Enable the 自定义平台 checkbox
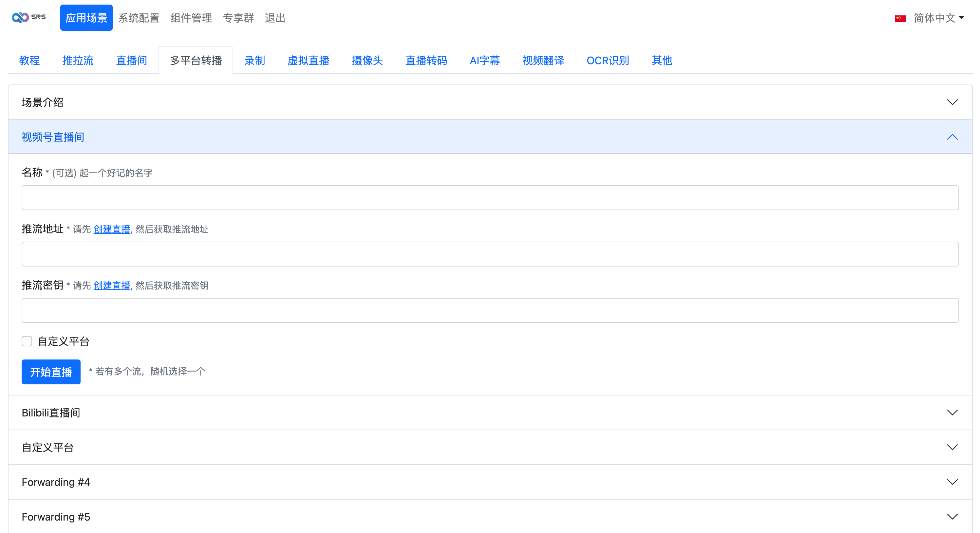The height and width of the screenshot is (533, 980). coord(27,341)
